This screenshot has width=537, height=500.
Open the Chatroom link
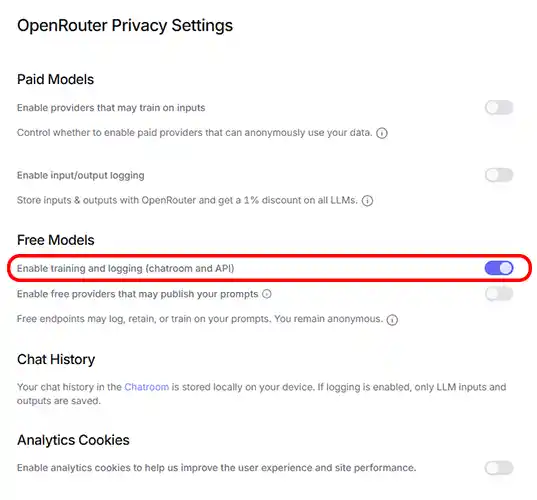[x=147, y=387]
